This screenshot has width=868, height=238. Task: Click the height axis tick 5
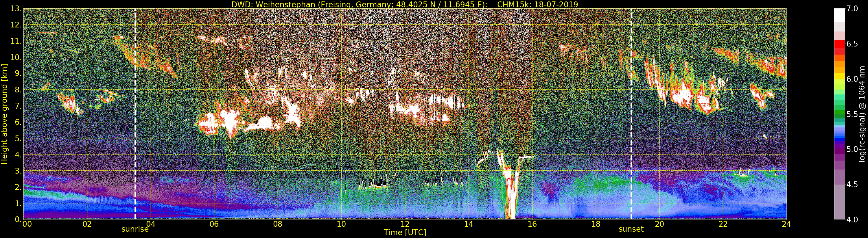pos(18,138)
